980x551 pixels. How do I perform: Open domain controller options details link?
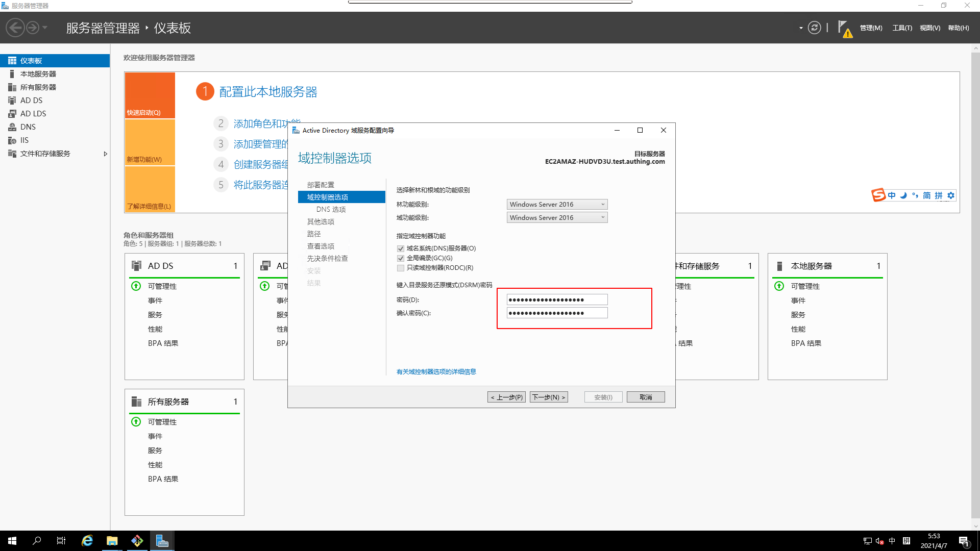pos(436,371)
